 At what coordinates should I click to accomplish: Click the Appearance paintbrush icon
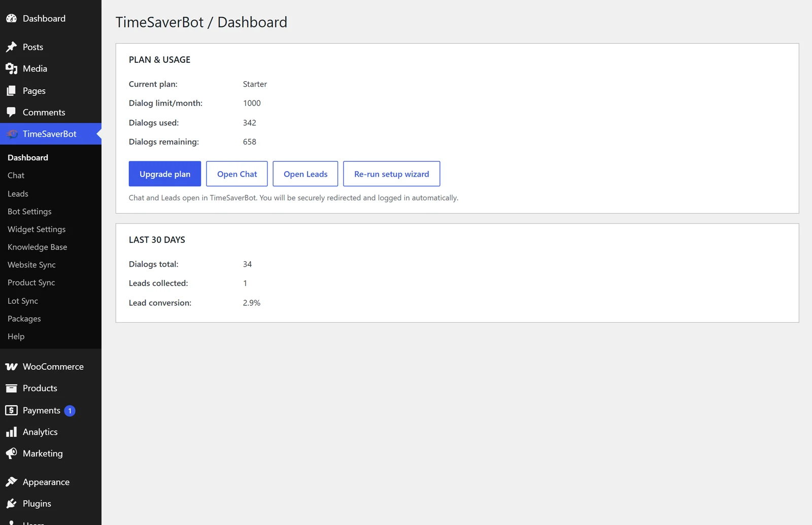point(11,481)
